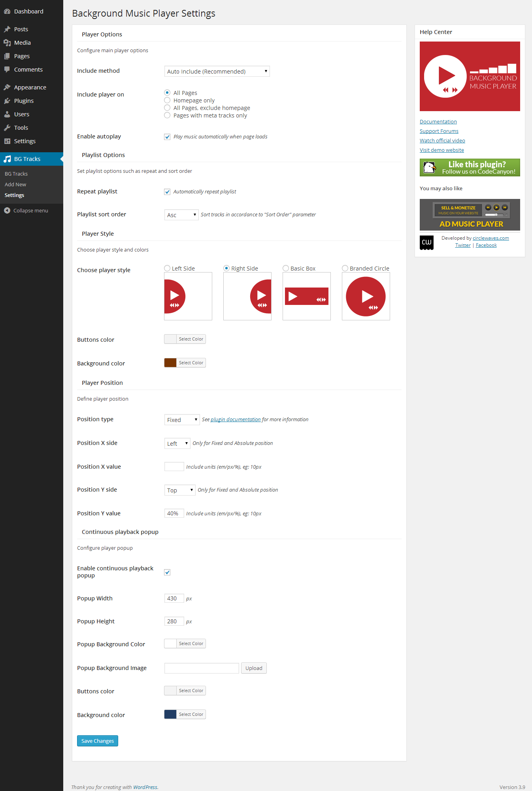Image resolution: width=532 pixels, height=791 pixels.
Task: Open the Posts menu
Action: click(32, 29)
